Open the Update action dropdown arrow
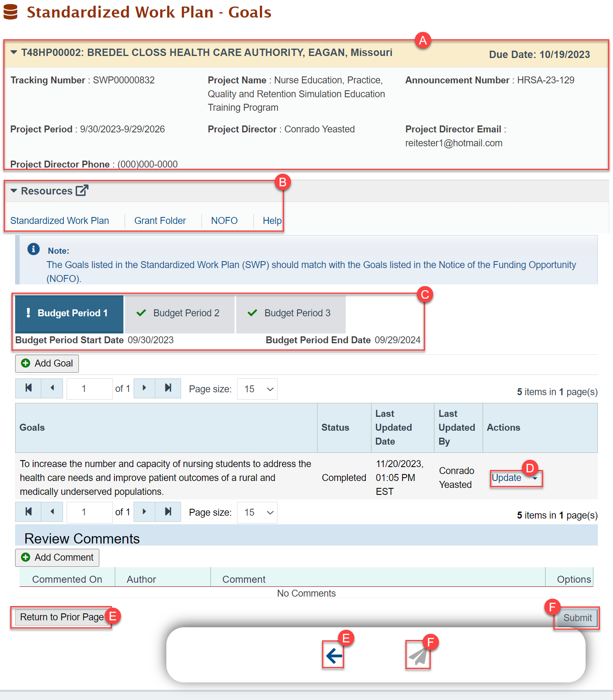 (535, 478)
